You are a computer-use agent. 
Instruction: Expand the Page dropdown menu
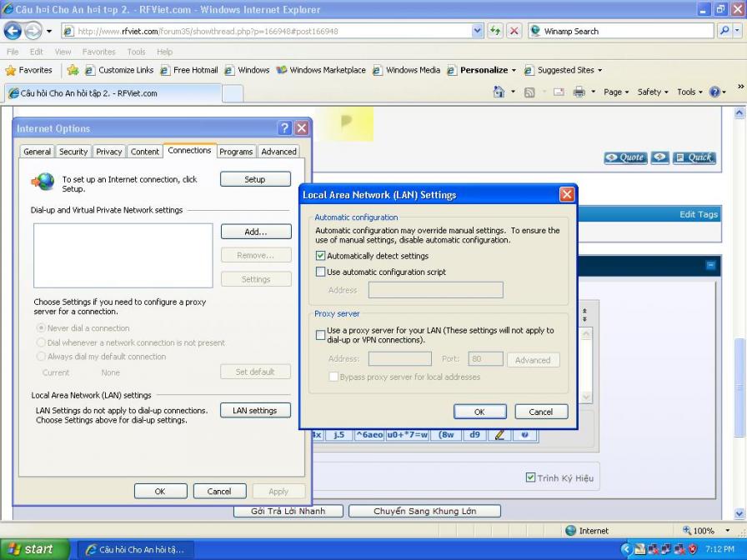tap(616, 92)
